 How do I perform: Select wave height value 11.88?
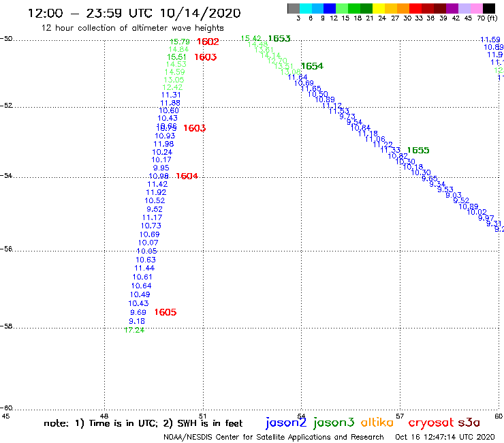(170, 103)
